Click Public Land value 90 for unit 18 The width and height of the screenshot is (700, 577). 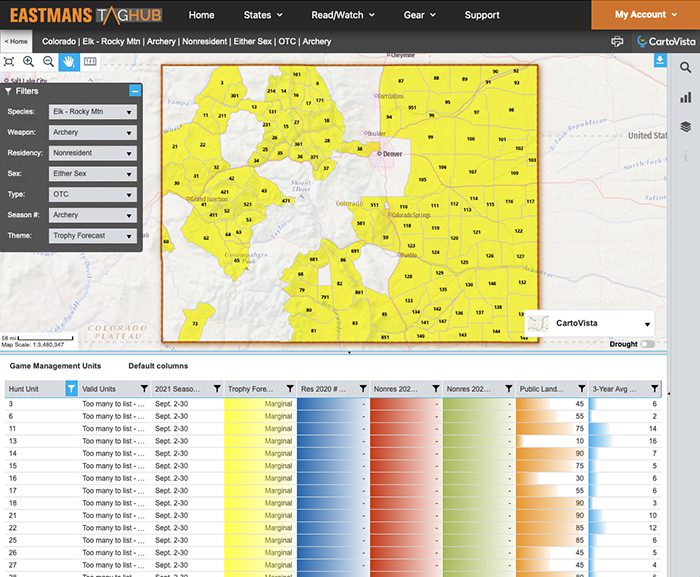click(579, 503)
